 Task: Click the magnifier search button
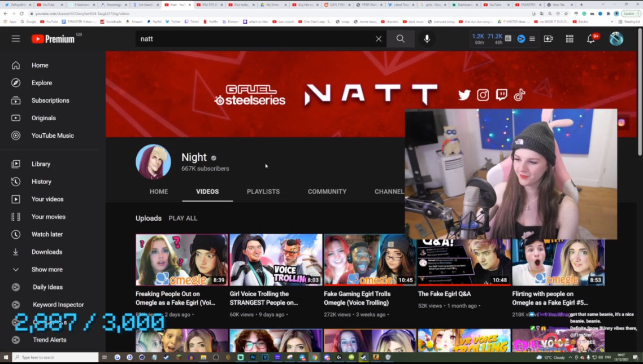coord(400,39)
